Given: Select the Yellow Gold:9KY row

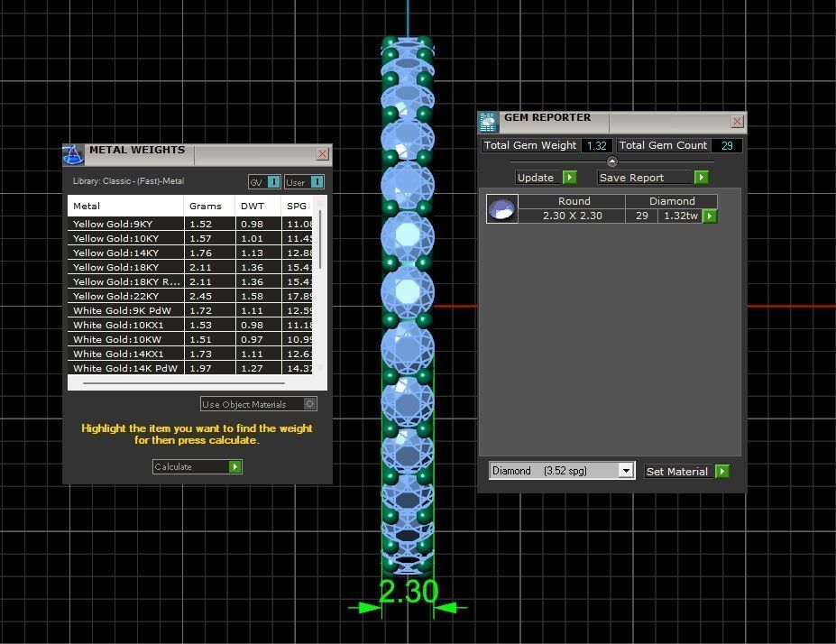Looking at the screenshot, I should [x=189, y=224].
